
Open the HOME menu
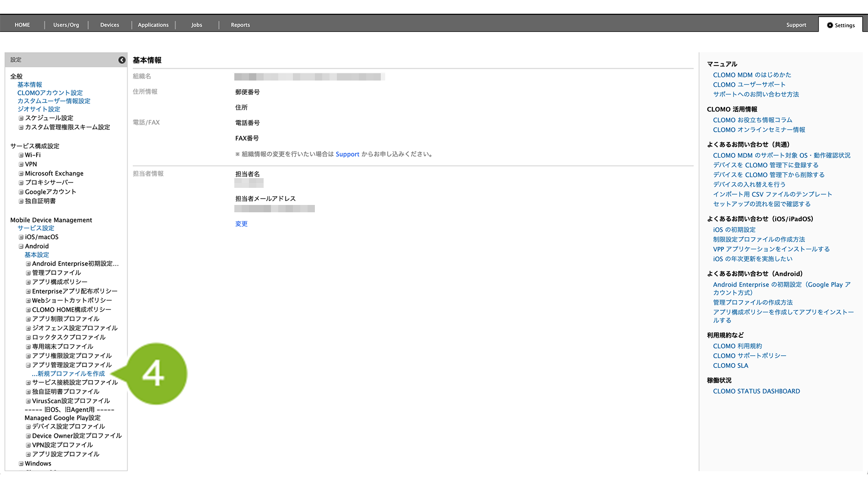tap(22, 25)
